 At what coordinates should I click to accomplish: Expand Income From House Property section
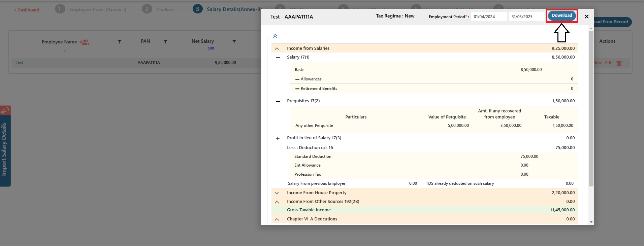point(277,193)
